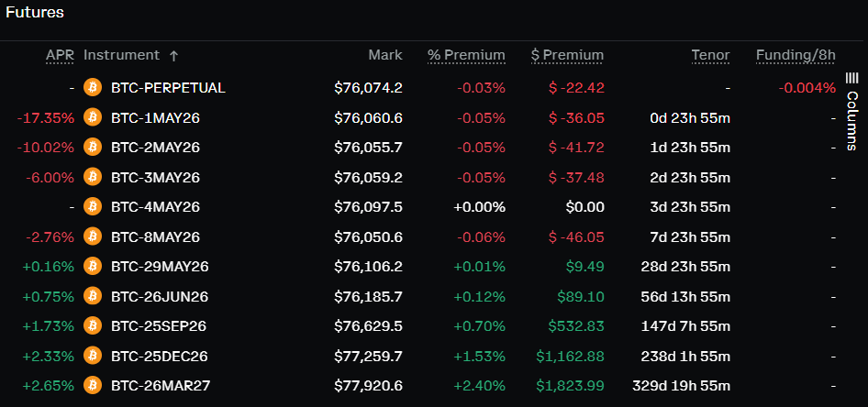Click the Bitcoin icon beside BTC-3MAY26

pyautogui.click(x=93, y=177)
